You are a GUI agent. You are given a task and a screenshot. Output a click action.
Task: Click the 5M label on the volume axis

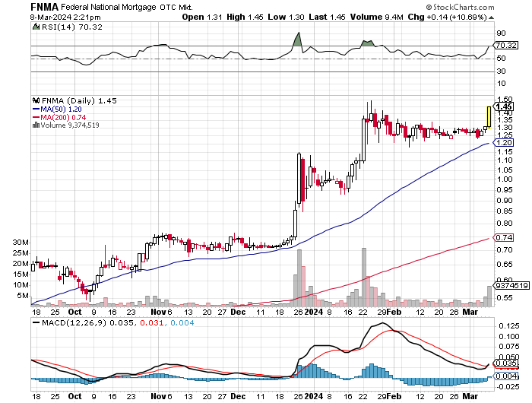coord(23,296)
